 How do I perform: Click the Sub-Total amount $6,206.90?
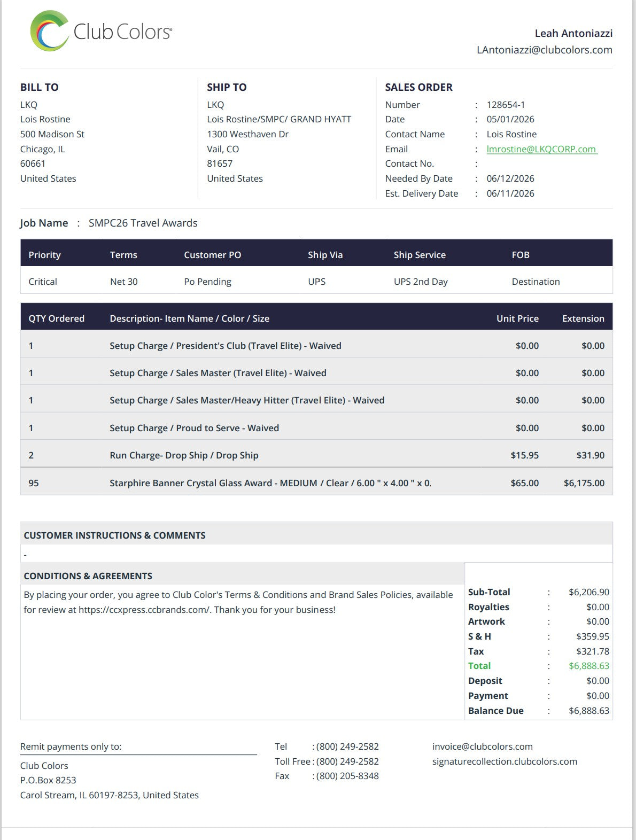(x=589, y=592)
